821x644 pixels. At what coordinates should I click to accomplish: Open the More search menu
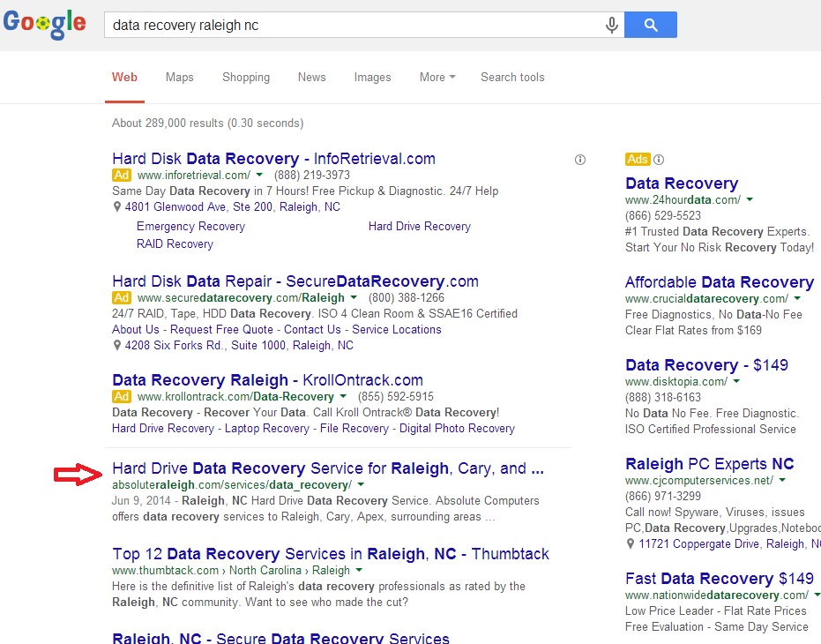[x=437, y=77]
